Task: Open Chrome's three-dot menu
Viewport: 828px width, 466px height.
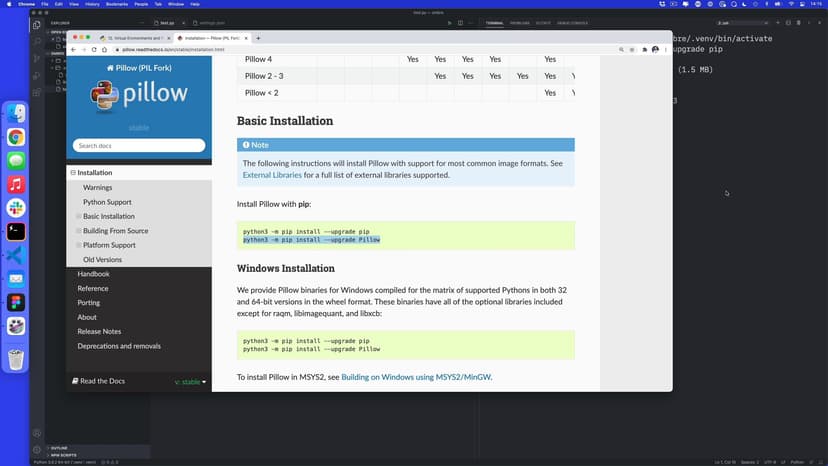Action: (666, 49)
